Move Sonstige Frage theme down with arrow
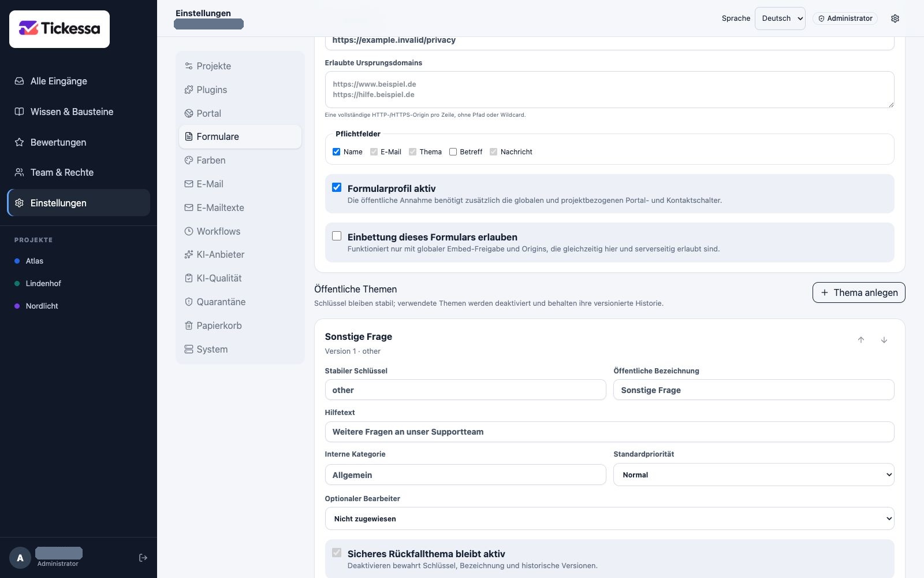This screenshot has width=924, height=578. (884, 340)
